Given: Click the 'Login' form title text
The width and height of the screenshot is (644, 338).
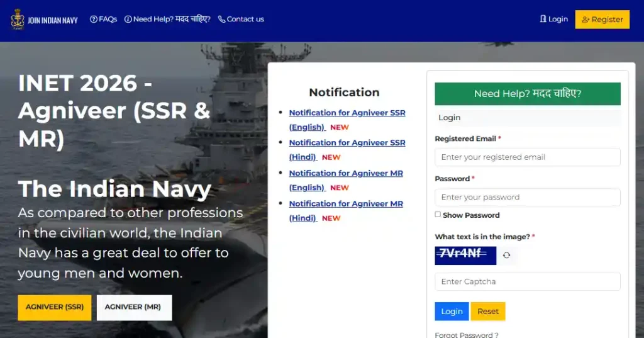Looking at the screenshot, I should (x=449, y=118).
